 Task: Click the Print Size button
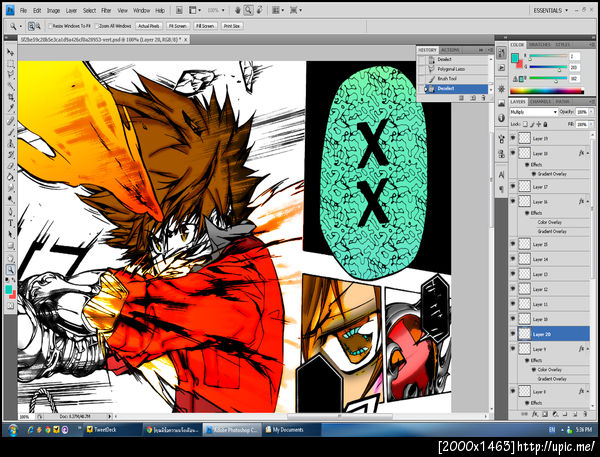(232, 26)
